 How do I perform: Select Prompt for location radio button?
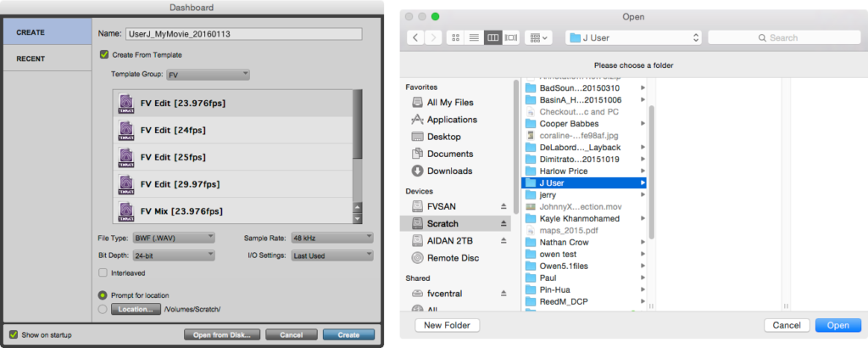click(103, 295)
